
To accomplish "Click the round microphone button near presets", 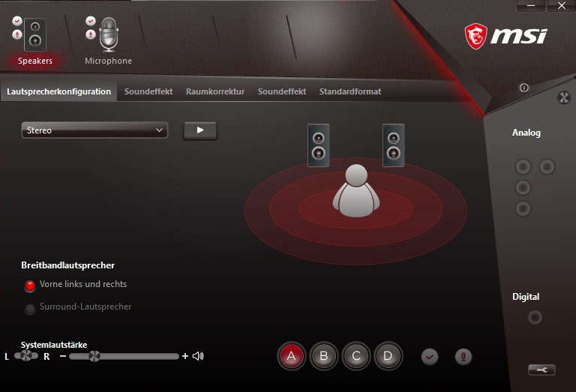I will pyautogui.click(x=463, y=357).
